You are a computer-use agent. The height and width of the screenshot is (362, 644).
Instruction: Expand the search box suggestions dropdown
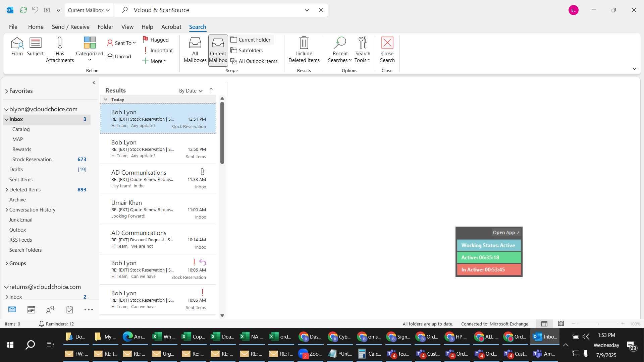(307, 10)
